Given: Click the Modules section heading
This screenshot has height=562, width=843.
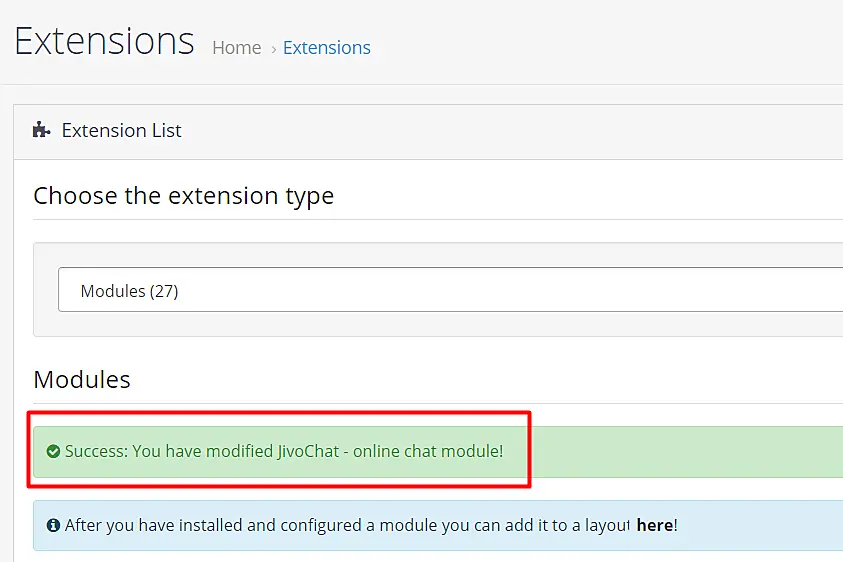Looking at the screenshot, I should [x=82, y=380].
